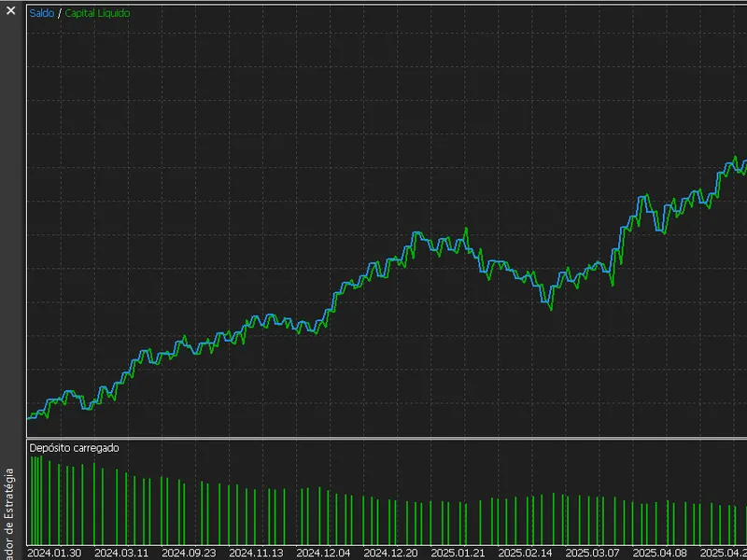
Task: Select the 2025.02.14 date on the axis
Action: click(x=525, y=553)
